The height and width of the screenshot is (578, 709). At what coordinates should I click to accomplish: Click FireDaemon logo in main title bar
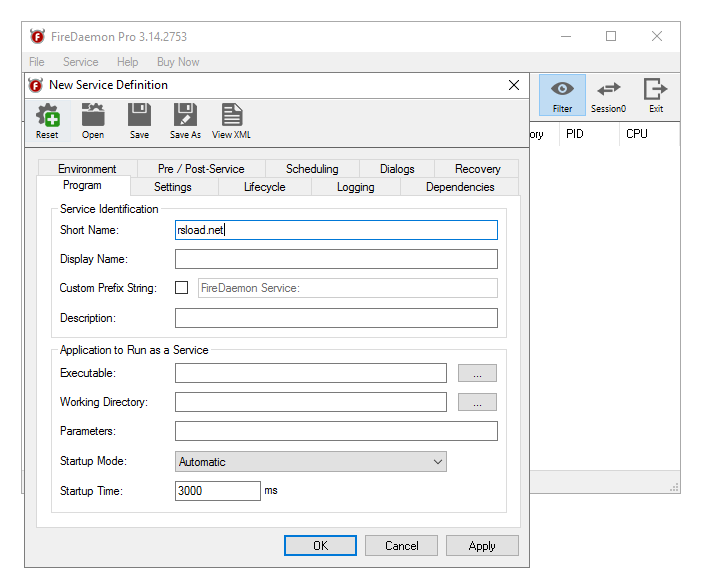38,36
